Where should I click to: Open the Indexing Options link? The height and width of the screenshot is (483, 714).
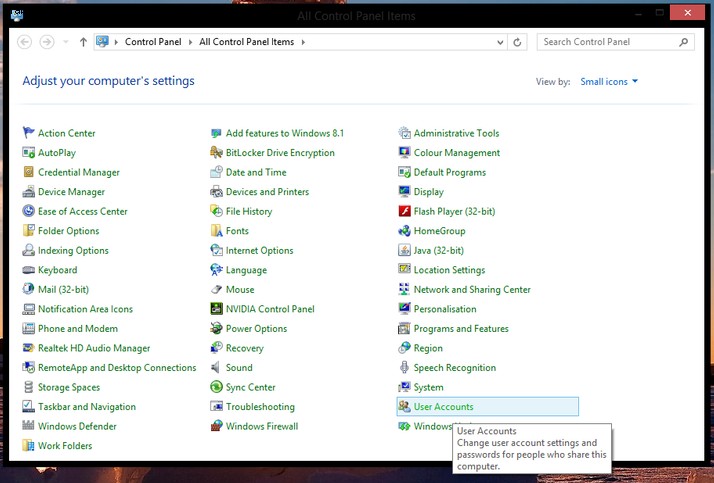tap(73, 250)
